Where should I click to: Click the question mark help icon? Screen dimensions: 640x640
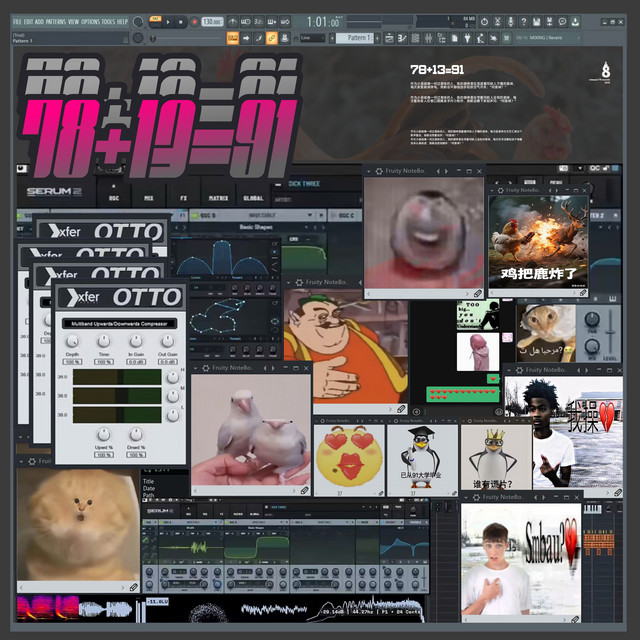(x=523, y=21)
